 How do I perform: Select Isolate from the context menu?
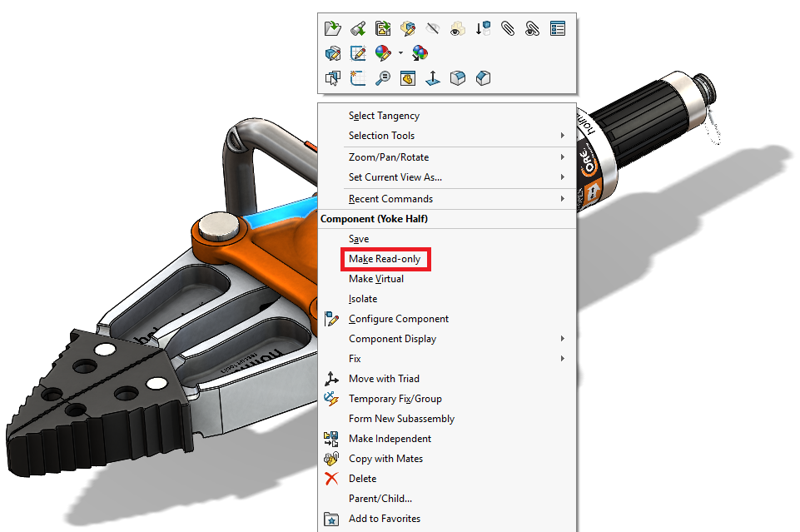362,298
